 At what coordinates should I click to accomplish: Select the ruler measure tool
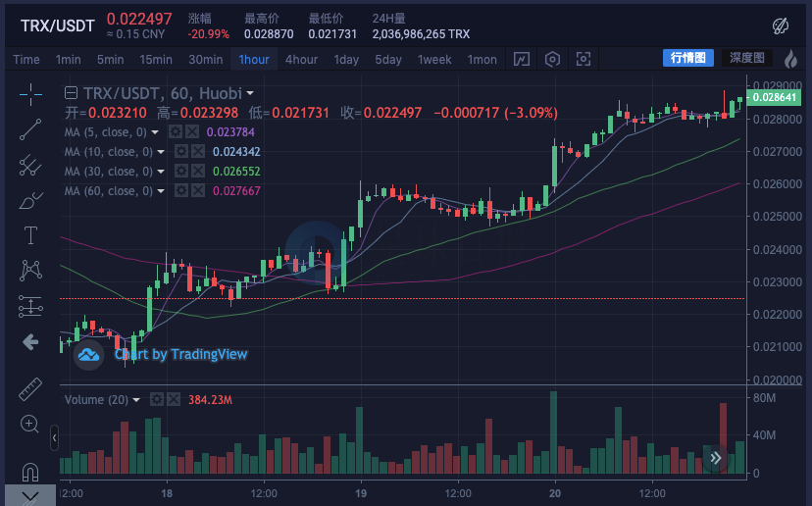(x=30, y=389)
